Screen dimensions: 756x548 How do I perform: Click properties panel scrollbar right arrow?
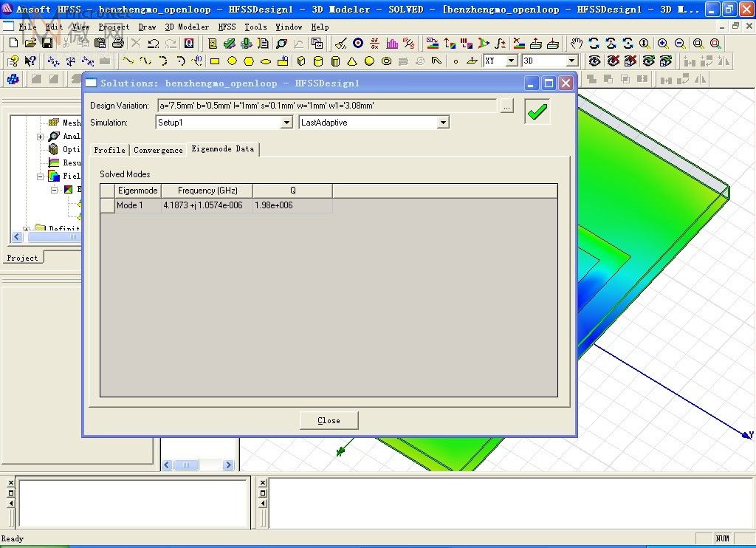(229, 465)
